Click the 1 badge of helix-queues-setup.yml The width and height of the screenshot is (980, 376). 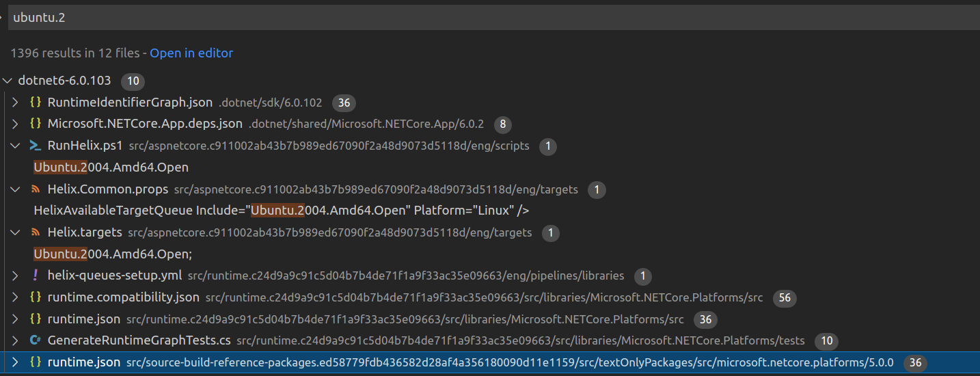(642, 276)
